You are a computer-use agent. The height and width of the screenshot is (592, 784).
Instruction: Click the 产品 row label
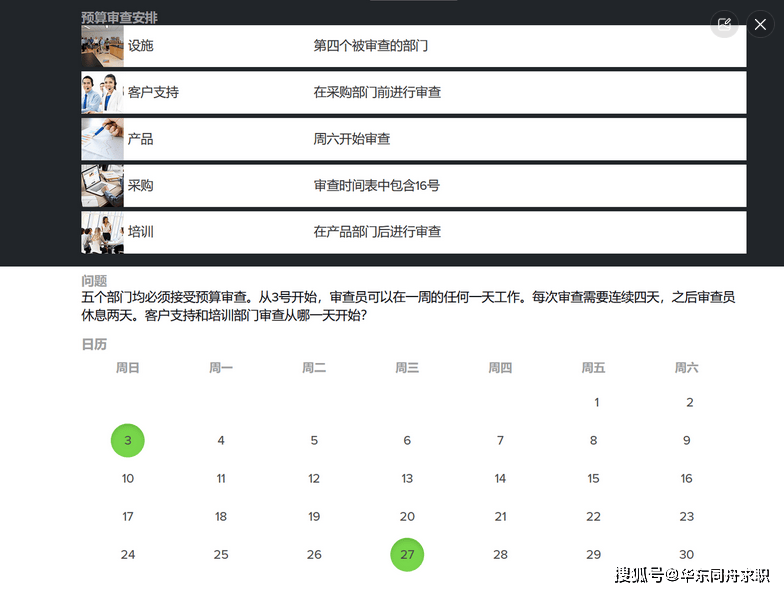pyautogui.click(x=140, y=139)
